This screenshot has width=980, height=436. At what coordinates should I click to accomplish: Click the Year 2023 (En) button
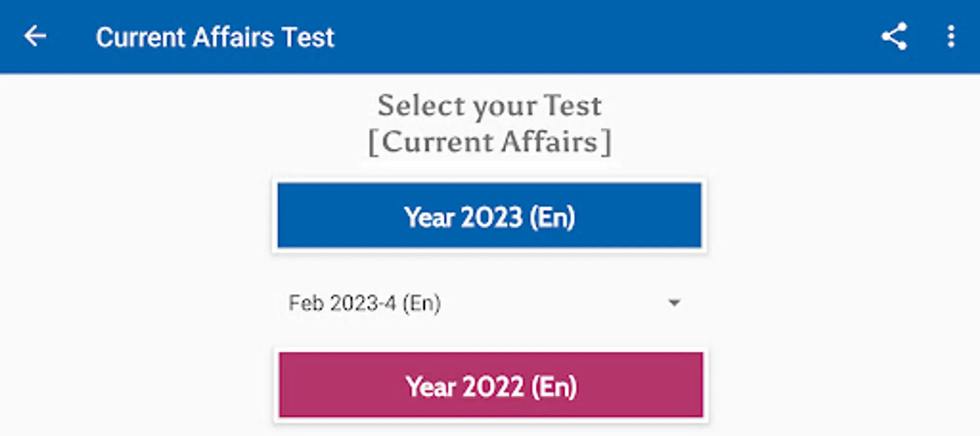pyautogui.click(x=489, y=216)
